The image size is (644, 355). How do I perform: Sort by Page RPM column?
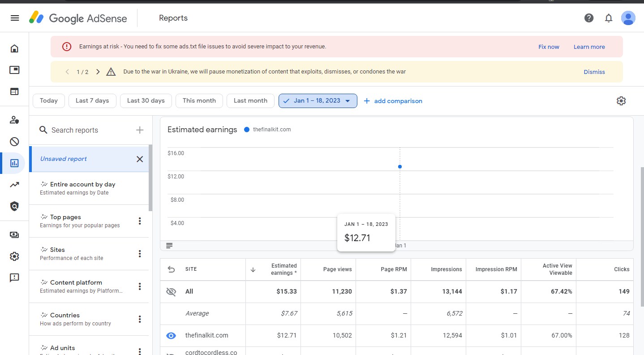click(x=394, y=269)
